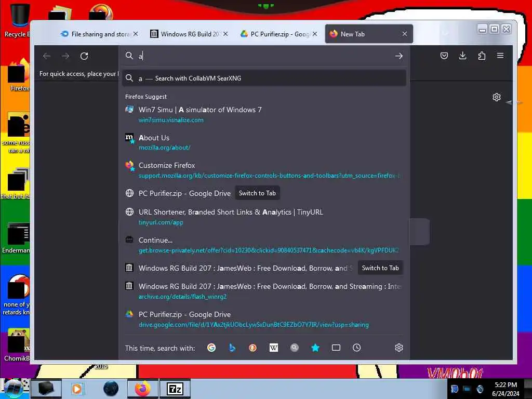The image size is (532, 399).
Task: Search this time with Bing icon
Action: (x=232, y=348)
